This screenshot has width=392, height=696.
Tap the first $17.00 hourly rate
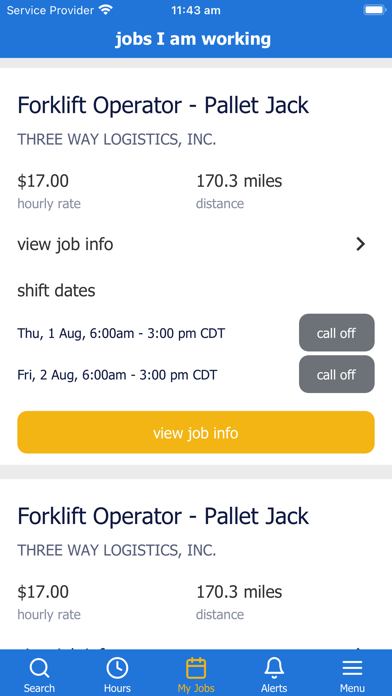coord(43,181)
